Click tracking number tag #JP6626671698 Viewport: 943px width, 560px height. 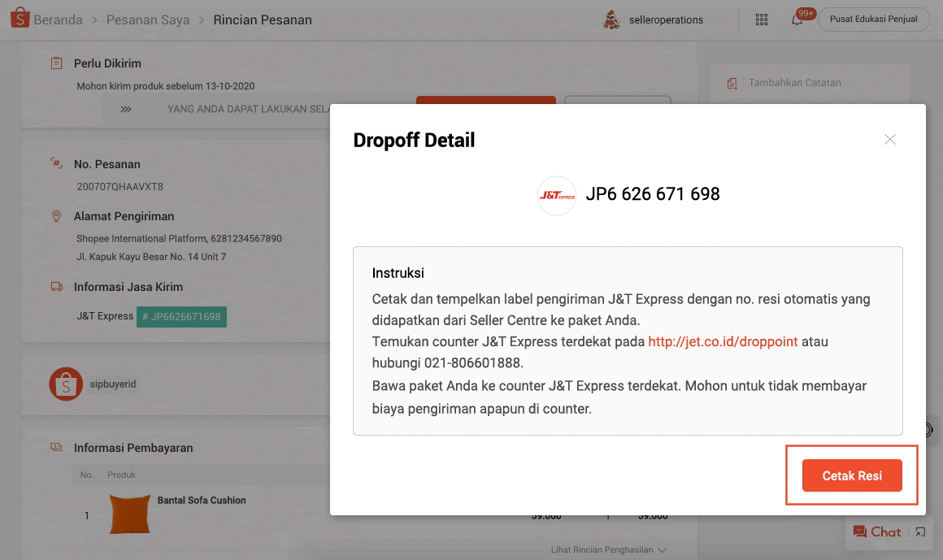[181, 316]
